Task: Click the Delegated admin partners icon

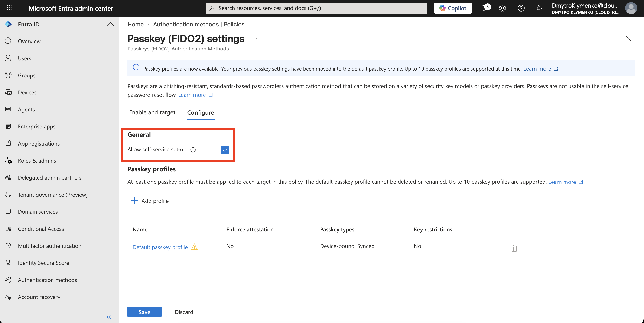Action: point(8,177)
